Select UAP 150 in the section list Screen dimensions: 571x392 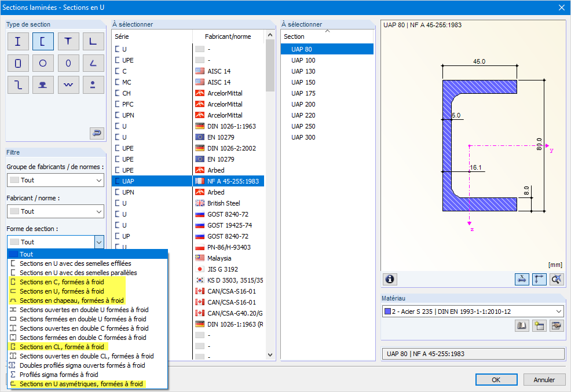tap(303, 82)
